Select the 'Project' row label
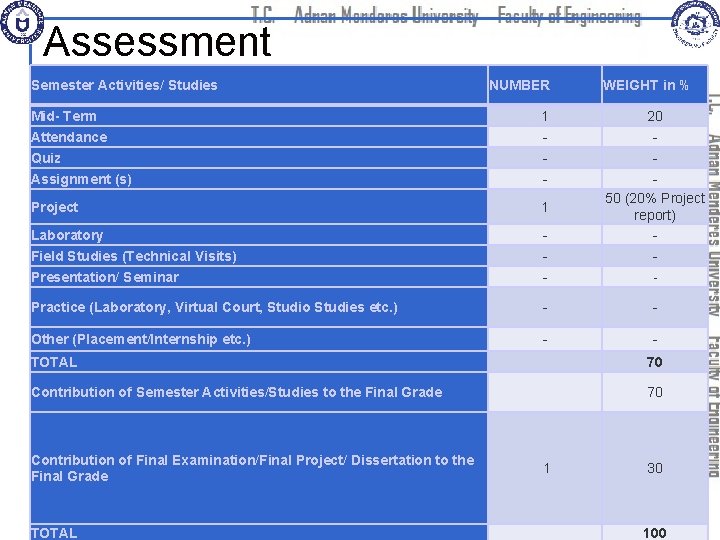The image size is (720, 540). pos(55,207)
